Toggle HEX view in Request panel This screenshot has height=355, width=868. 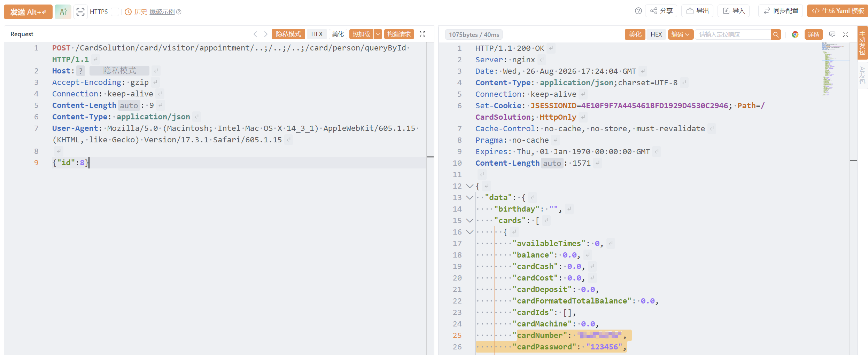tap(317, 34)
